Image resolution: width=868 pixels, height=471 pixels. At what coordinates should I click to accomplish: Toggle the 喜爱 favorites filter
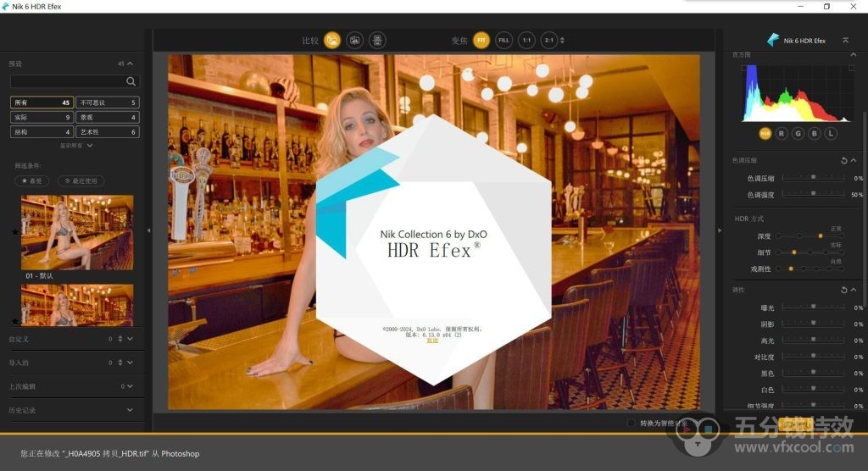point(33,180)
